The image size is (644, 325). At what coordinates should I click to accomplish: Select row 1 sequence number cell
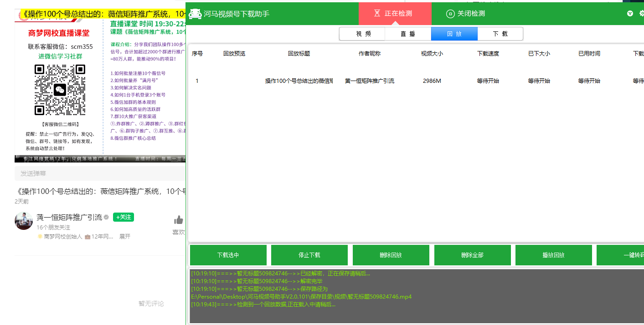pyautogui.click(x=197, y=81)
